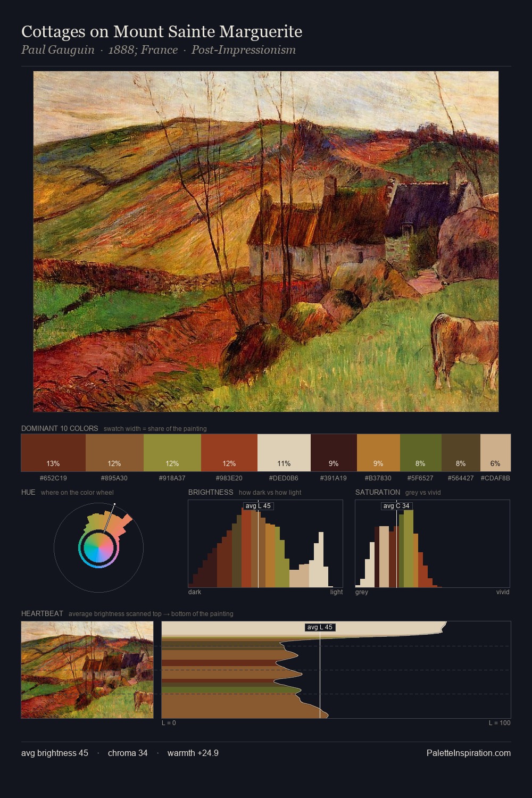Screen dimensions: 532x798
Task: Click the 'light' axis label under brightness
Action: (336, 592)
